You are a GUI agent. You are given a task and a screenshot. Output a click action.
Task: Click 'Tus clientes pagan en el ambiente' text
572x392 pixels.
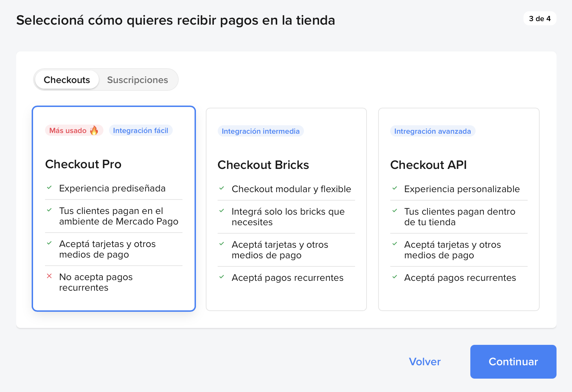click(x=119, y=216)
